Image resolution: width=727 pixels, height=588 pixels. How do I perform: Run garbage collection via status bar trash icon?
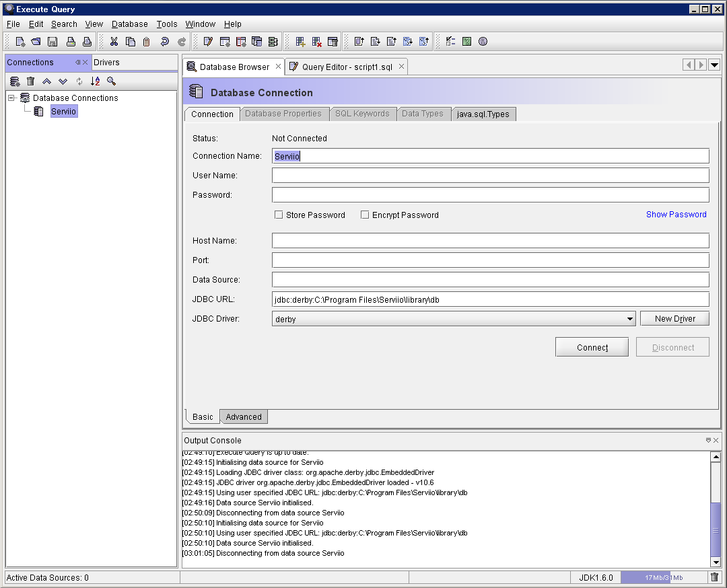coord(714,577)
